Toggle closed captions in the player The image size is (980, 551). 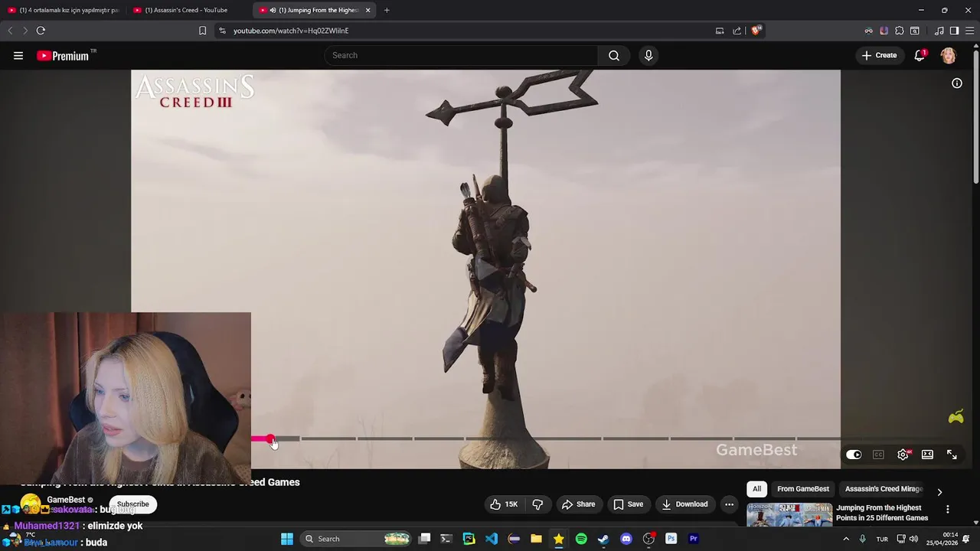pyautogui.click(x=878, y=455)
